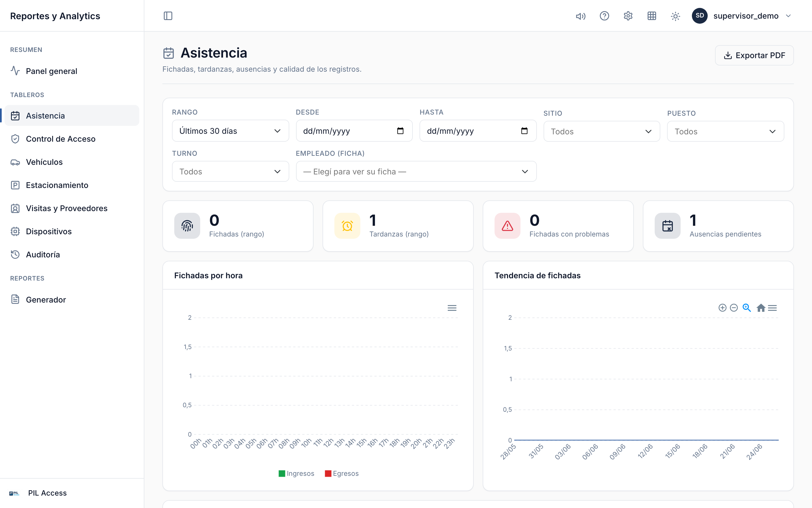This screenshot has height=508, width=812.
Task: Open Panel general from sidebar
Action: pyautogui.click(x=72, y=71)
